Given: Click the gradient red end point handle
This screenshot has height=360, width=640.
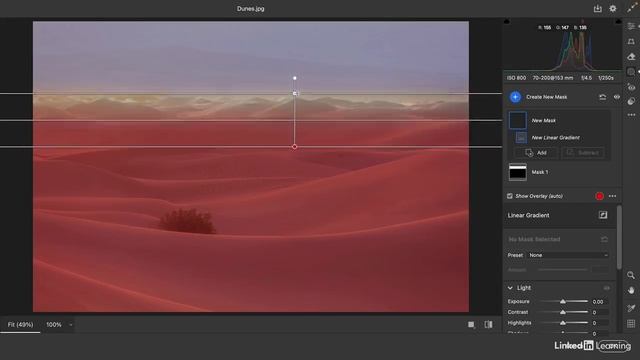Looking at the screenshot, I should tap(295, 147).
